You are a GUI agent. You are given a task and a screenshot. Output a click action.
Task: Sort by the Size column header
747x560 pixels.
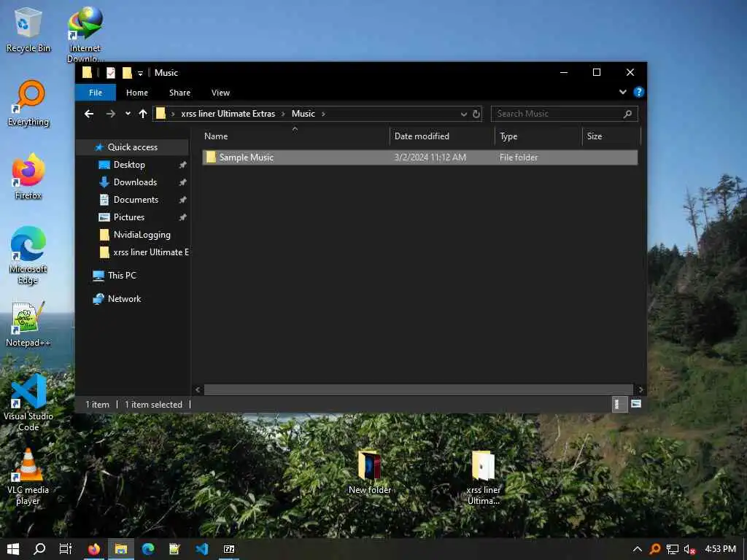[611, 136]
